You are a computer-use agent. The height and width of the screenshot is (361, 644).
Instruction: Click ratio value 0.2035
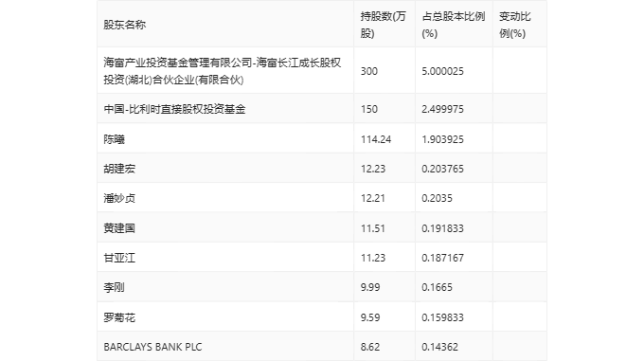pyautogui.click(x=437, y=198)
